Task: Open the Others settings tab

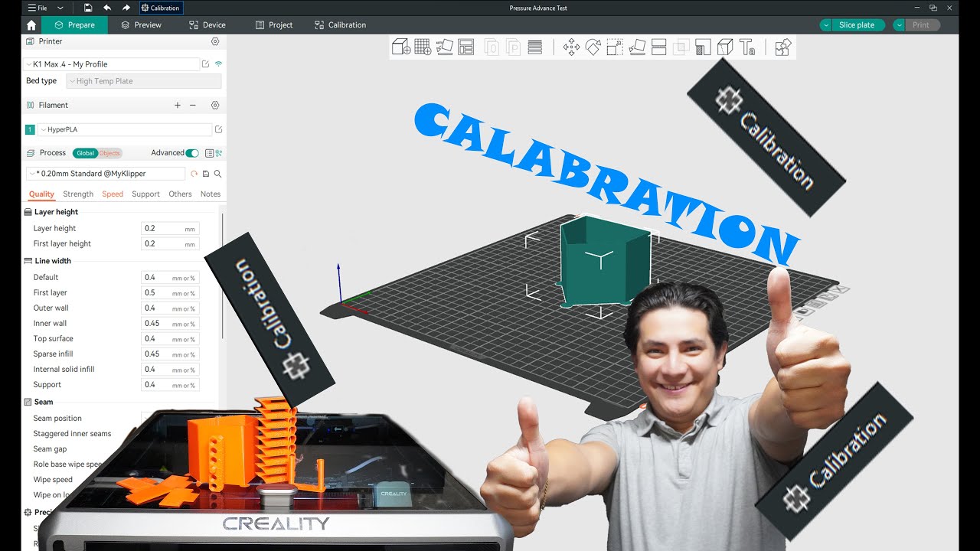Action: 180,194
